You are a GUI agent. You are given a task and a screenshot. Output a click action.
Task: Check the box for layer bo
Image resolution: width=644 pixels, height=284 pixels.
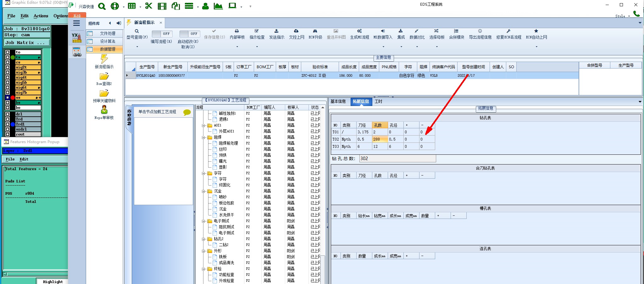tap(8, 108)
